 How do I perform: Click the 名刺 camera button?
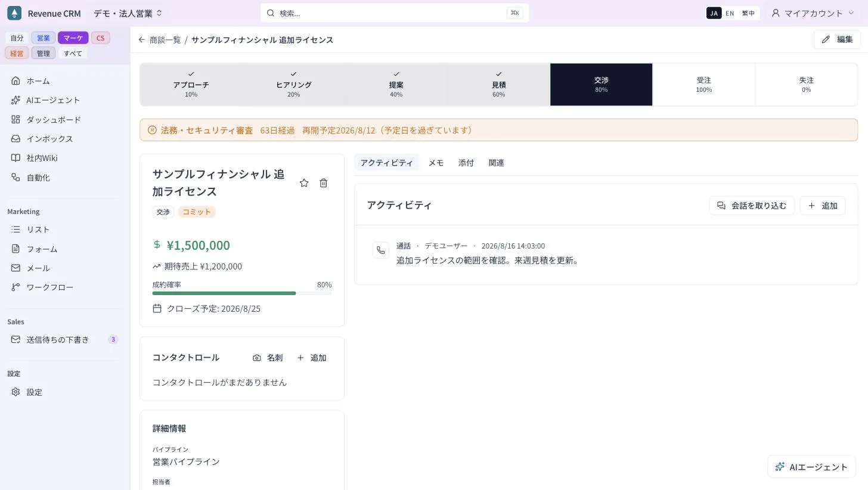(x=267, y=358)
